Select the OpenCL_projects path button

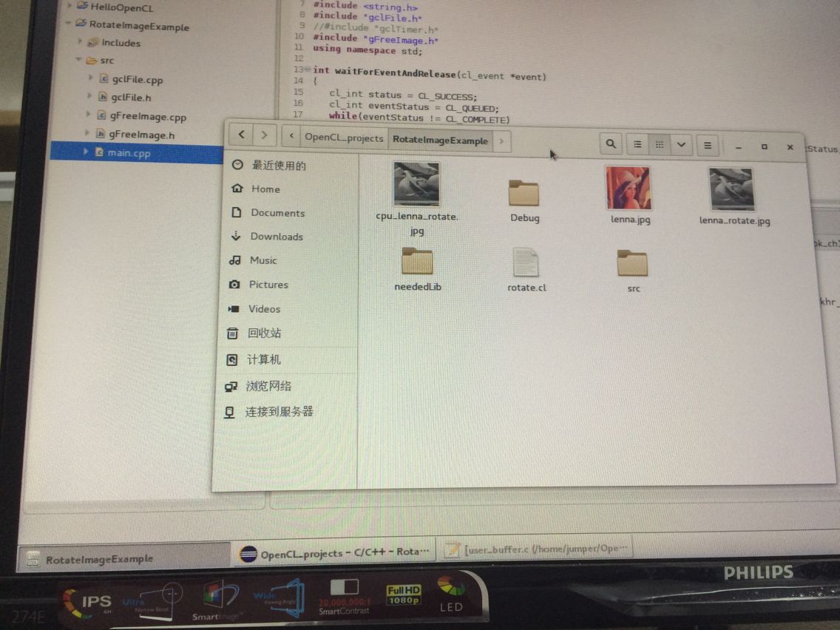coord(344,138)
